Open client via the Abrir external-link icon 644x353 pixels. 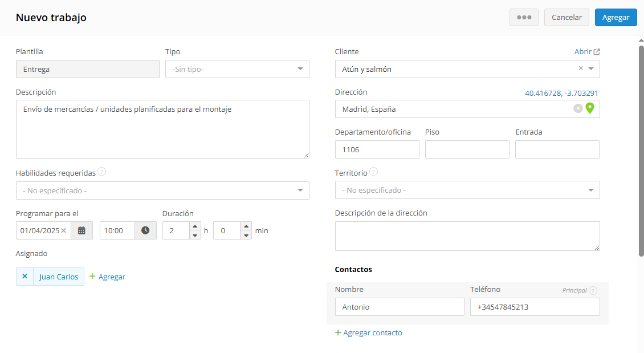pyautogui.click(x=597, y=52)
